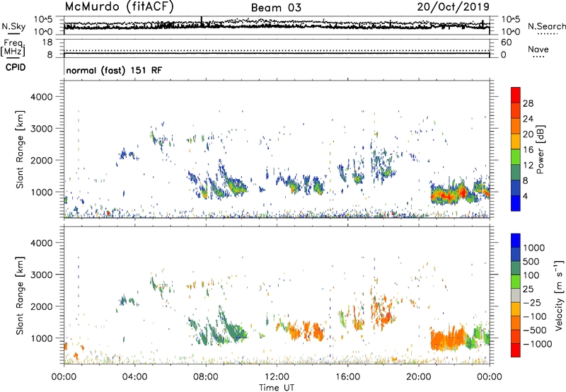Click the -25 value on velocity colorbar
The width and height of the screenshot is (566, 392).
tap(532, 303)
